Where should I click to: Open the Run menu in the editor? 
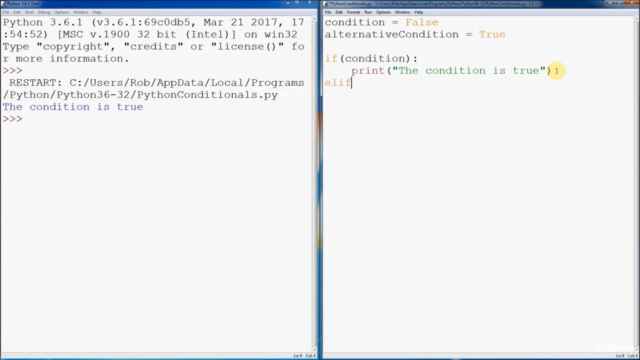tap(368, 12)
